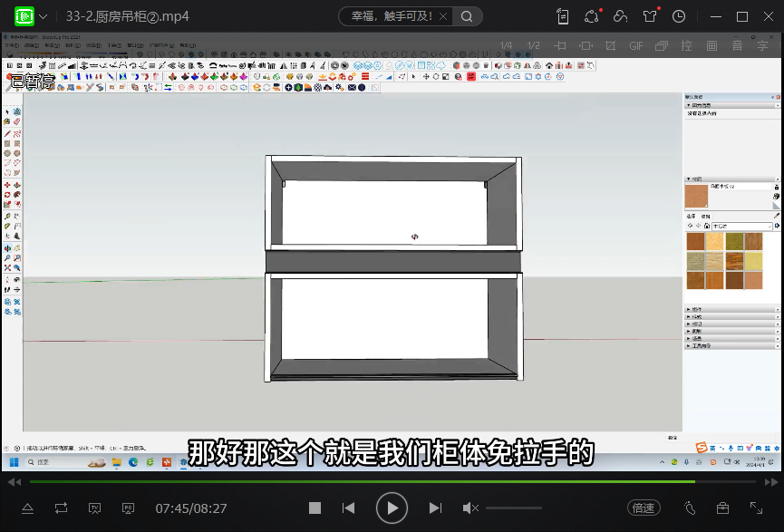Click the search magnifier icon
784x532 pixels.
point(466,16)
